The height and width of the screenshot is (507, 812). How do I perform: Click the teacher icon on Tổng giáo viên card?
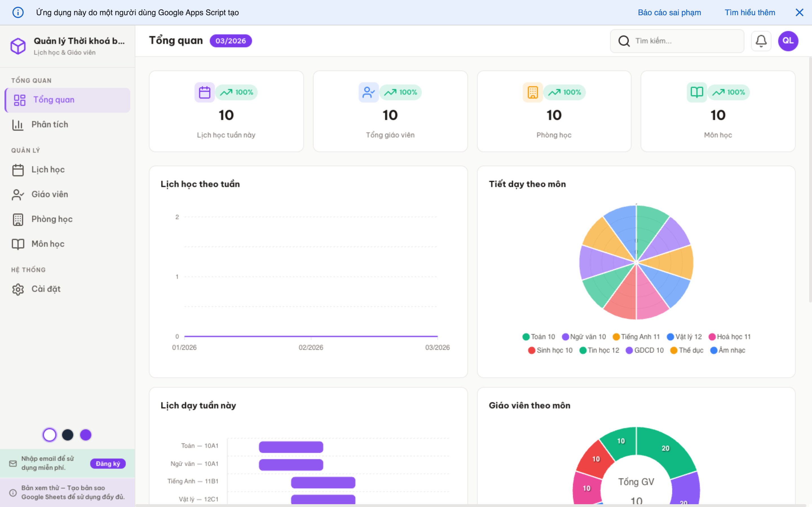pos(369,92)
